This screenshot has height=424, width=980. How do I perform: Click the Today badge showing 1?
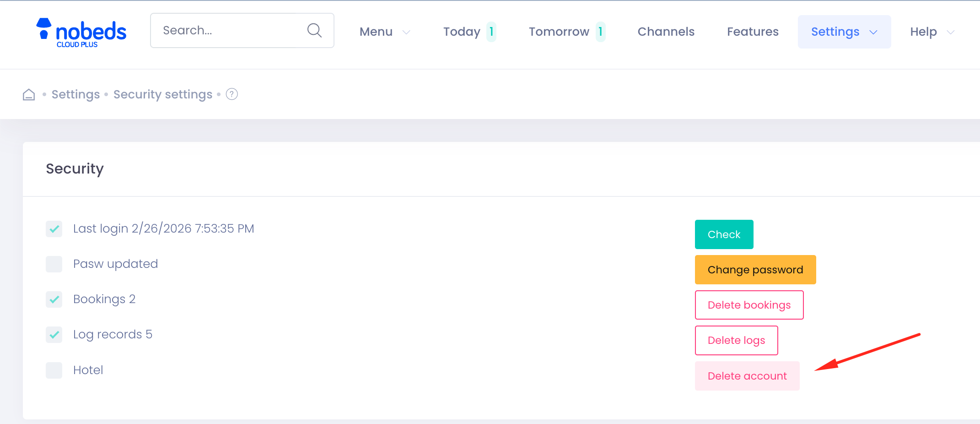pos(491,31)
